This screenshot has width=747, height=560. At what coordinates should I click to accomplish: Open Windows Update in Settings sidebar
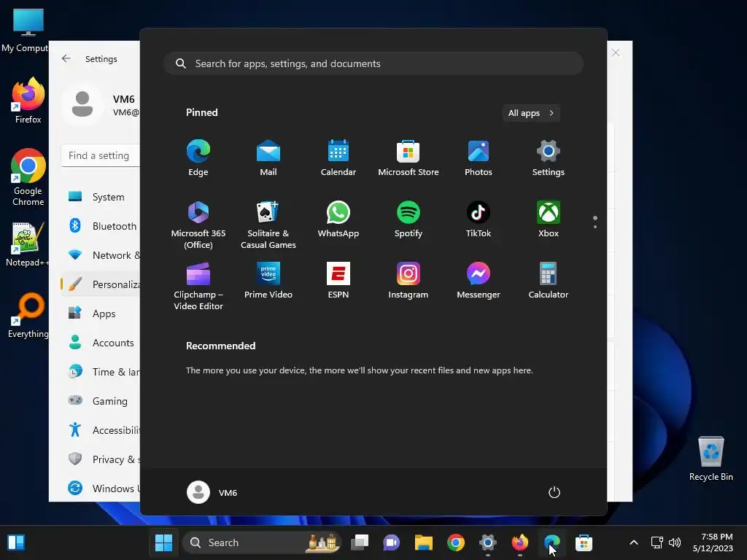[x=101, y=488]
